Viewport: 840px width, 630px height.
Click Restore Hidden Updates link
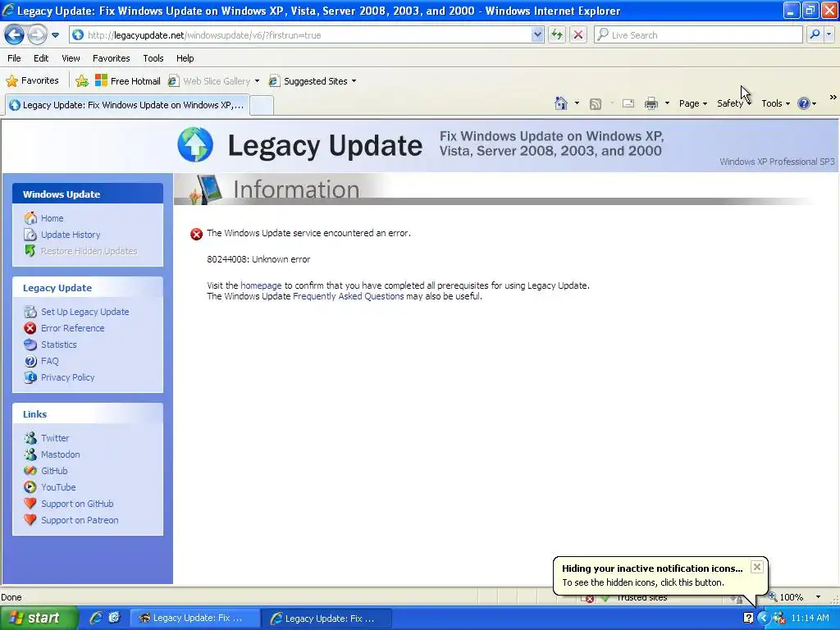click(89, 251)
